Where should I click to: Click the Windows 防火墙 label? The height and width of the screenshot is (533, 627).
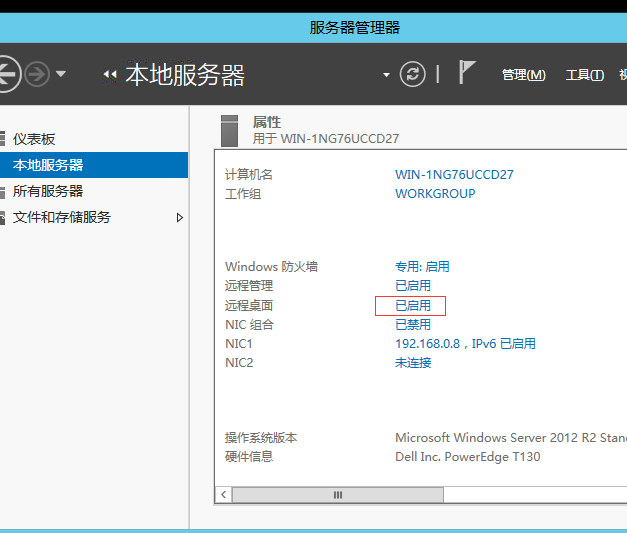[x=272, y=267]
